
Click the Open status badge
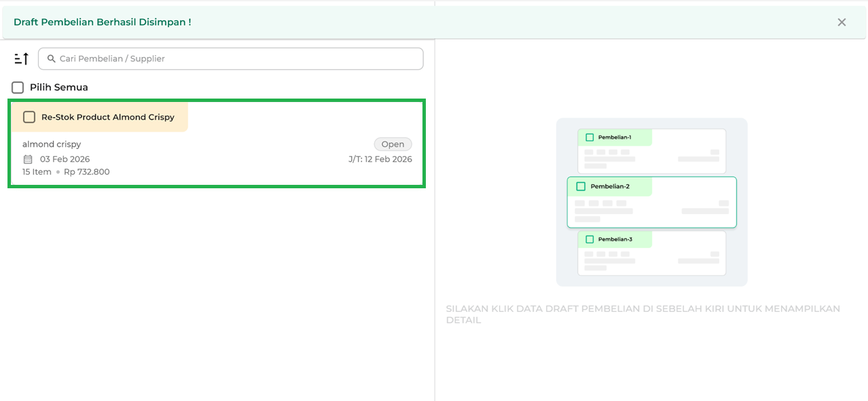pyautogui.click(x=393, y=144)
